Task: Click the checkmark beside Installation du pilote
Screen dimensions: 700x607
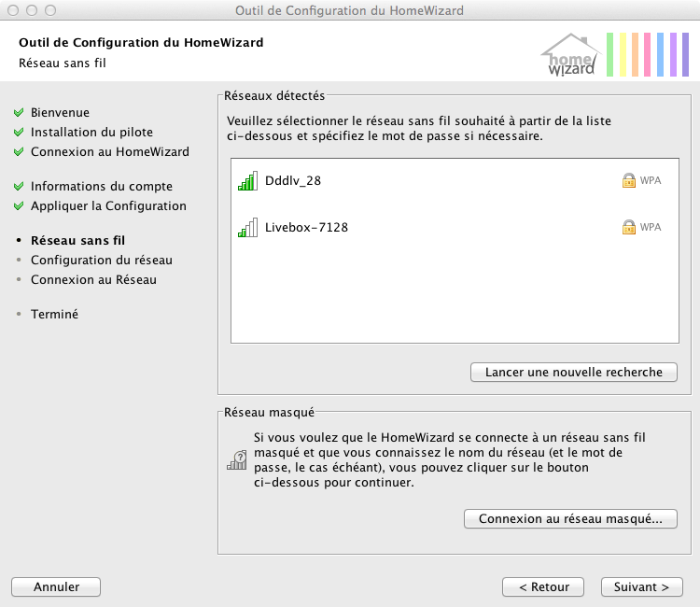Action: click(x=19, y=133)
